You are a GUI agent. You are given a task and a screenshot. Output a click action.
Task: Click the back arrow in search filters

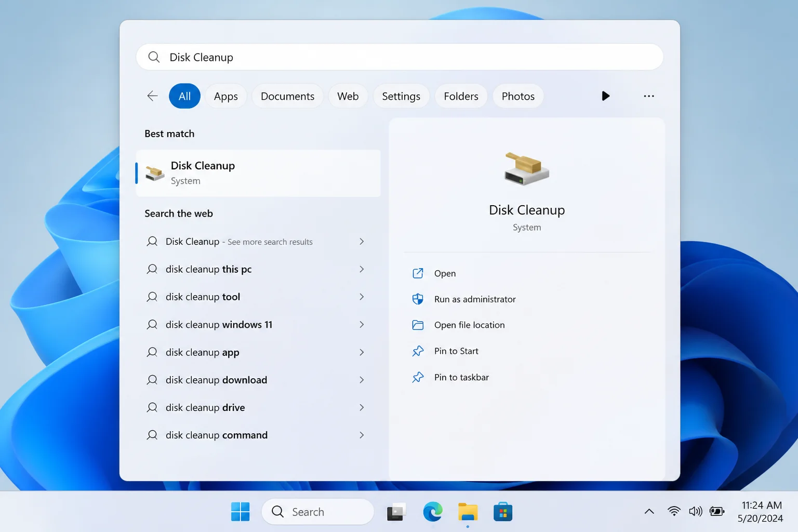(152, 96)
